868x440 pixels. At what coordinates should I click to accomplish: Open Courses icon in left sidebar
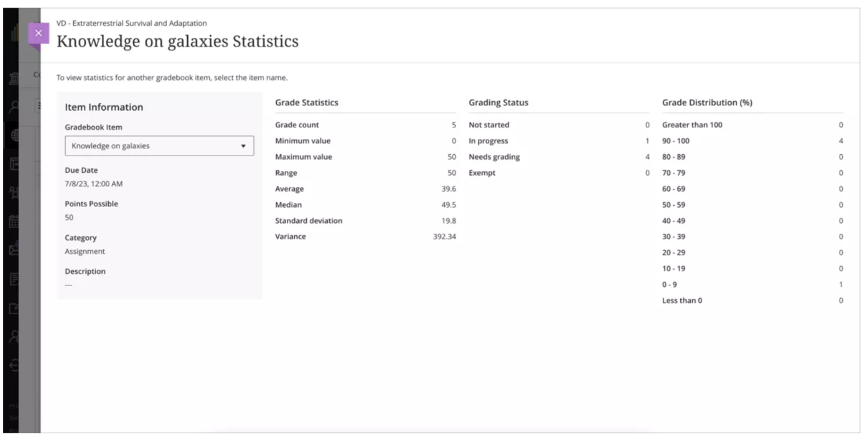click(x=14, y=164)
